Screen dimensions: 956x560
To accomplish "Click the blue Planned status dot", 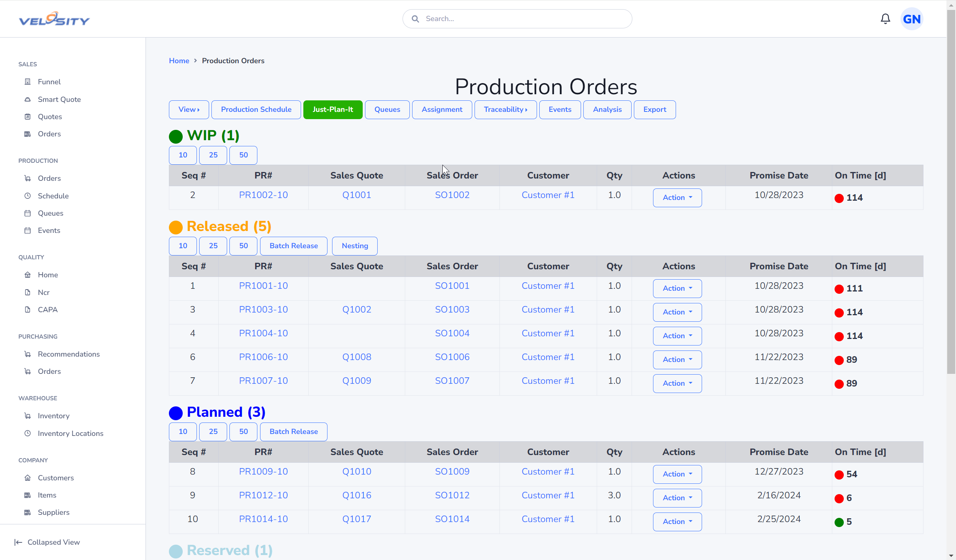I will tap(176, 413).
